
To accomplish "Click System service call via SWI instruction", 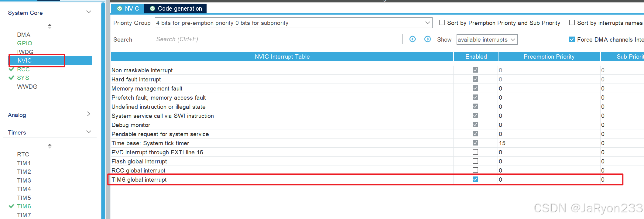I will (163, 116).
